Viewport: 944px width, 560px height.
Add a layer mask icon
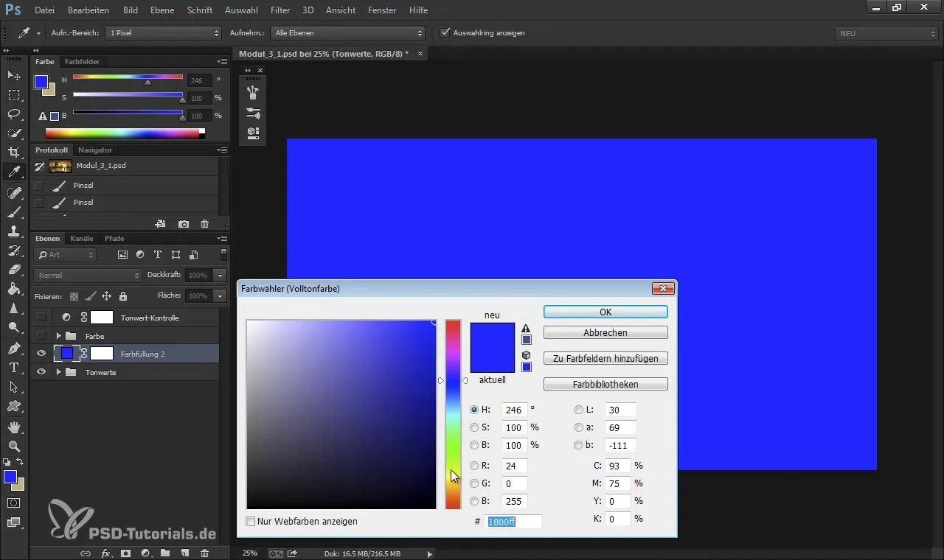125,553
